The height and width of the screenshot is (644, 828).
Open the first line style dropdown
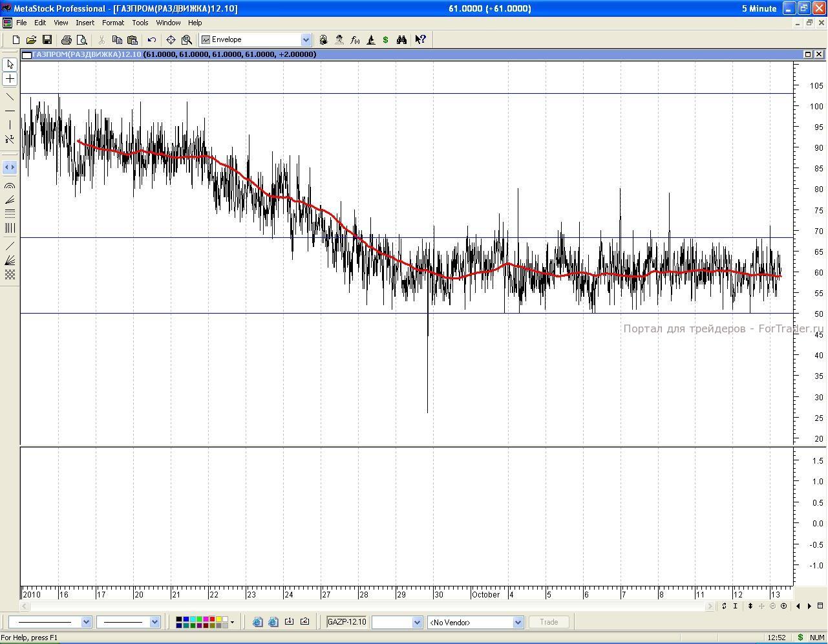click(86, 622)
